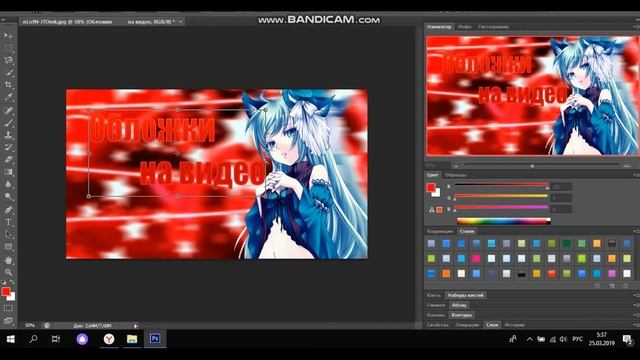Select the Hand tool
Image resolution: width=640 pixels, height=360 pixels.
pos(8,260)
